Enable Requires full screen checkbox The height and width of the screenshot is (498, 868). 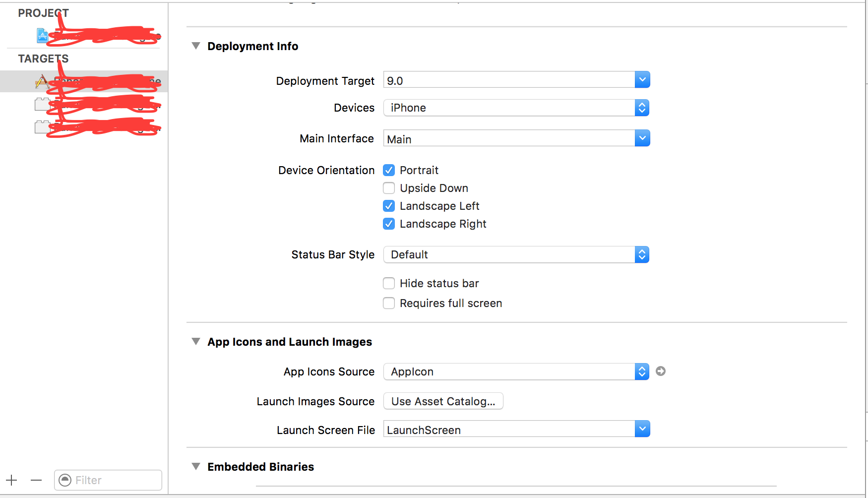point(389,303)
